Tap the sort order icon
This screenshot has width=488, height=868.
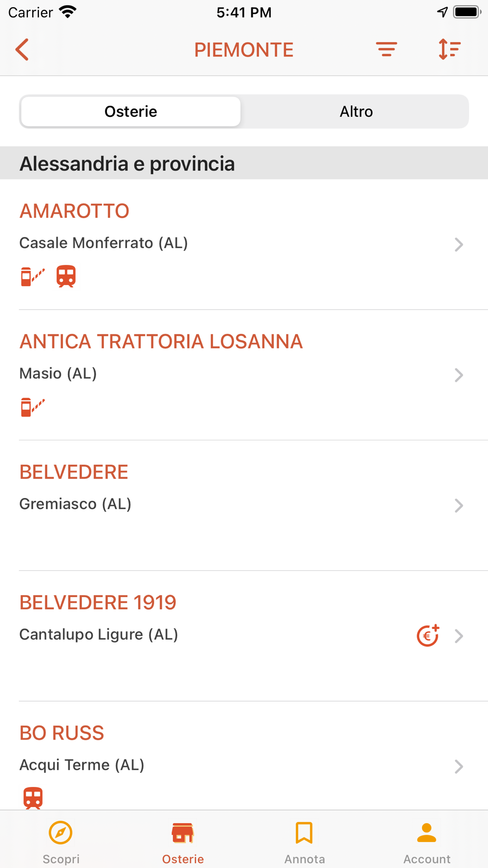click(x=449, y=49)
